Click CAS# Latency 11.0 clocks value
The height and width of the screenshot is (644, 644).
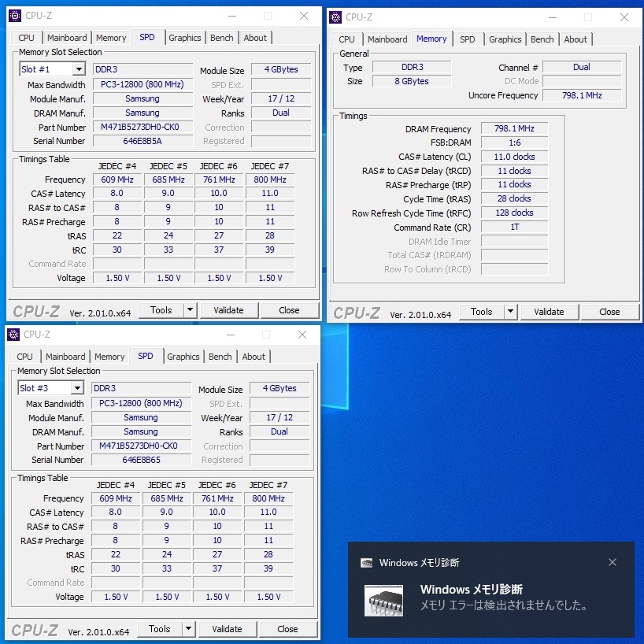point(514,157)
